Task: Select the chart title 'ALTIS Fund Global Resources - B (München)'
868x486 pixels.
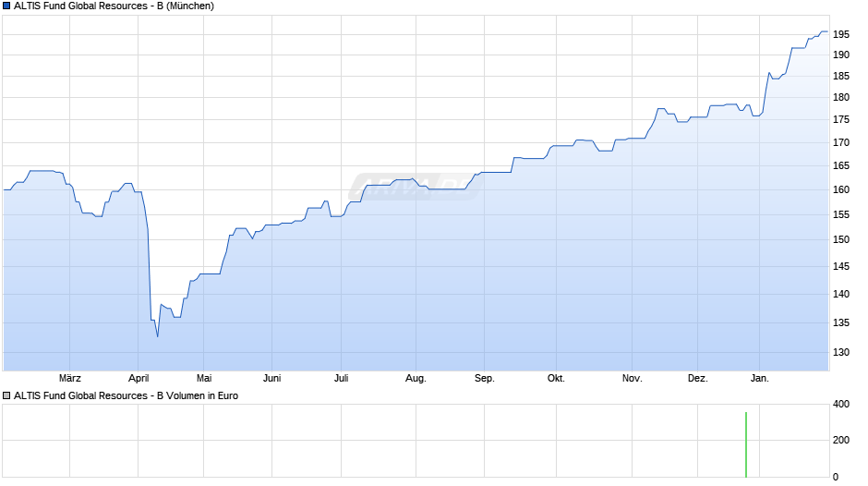Action: point(114,6)
